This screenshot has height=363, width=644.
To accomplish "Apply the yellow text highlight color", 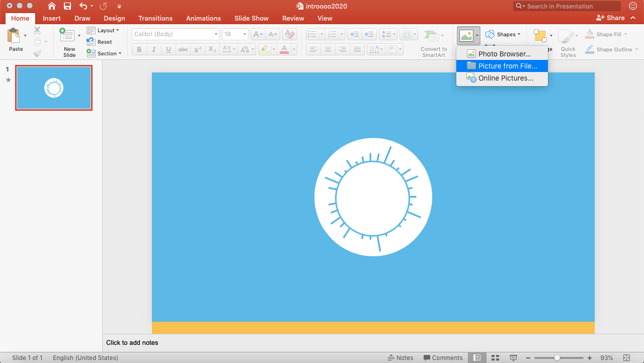I will (x=264, y=49).
